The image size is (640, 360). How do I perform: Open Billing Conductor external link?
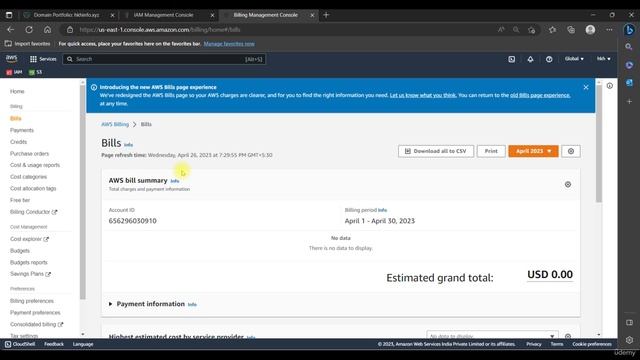coord(33,212)
